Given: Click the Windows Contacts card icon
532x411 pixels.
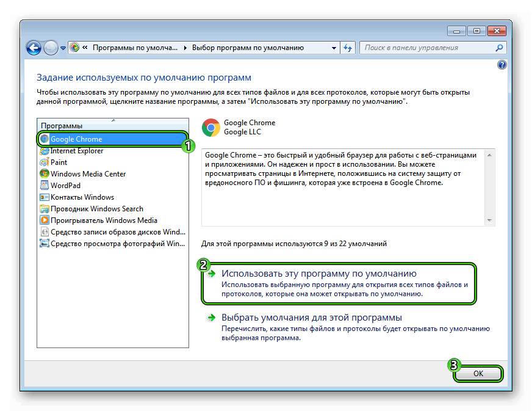Looking at the screenshot, I should [x=45, y=197].
